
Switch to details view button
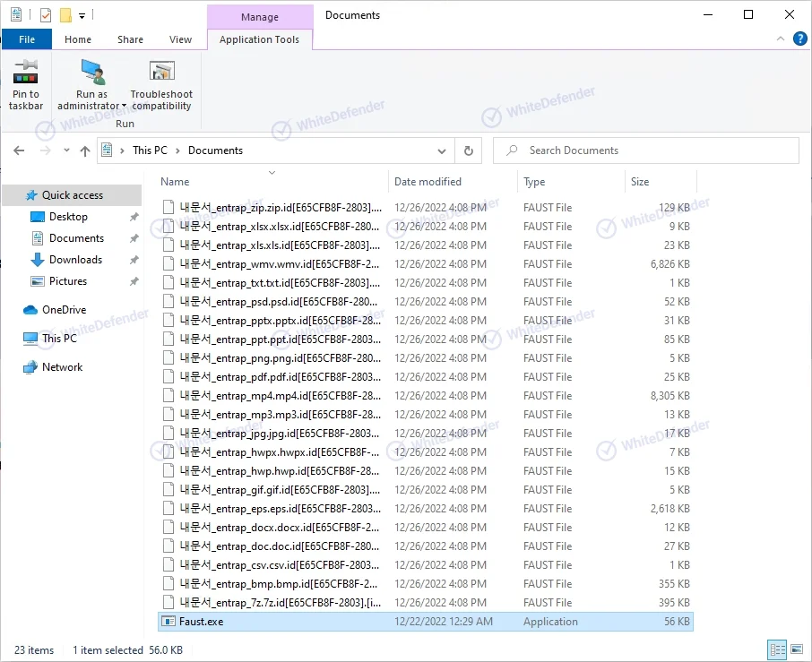click(775, 649)
